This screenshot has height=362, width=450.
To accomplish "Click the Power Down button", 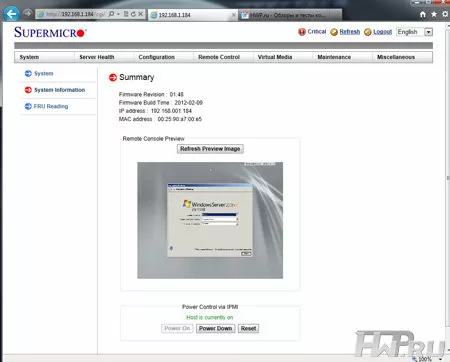I will (215, 328).
